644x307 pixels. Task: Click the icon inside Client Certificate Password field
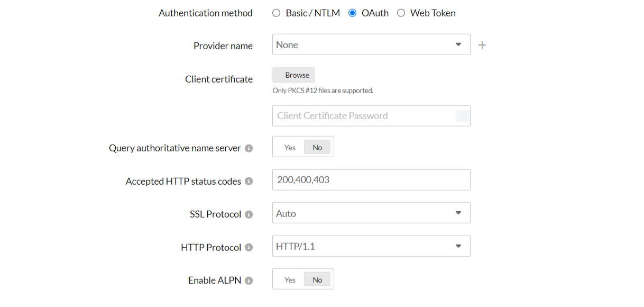pyautogui.click(x=462, y=116)
